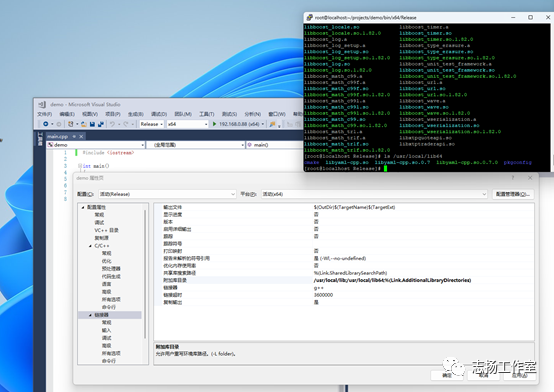Click the Navigate Forward toolbar icon

59,124
